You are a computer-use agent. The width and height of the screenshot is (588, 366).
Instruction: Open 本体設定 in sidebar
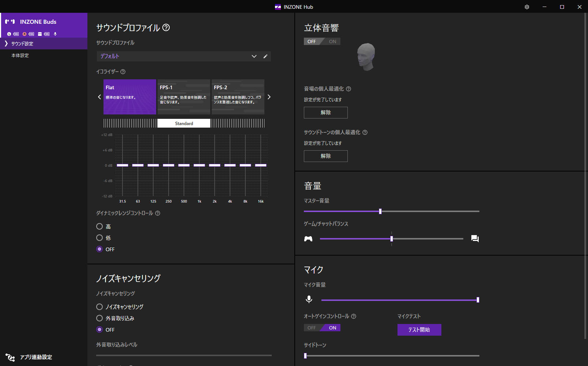44,56
